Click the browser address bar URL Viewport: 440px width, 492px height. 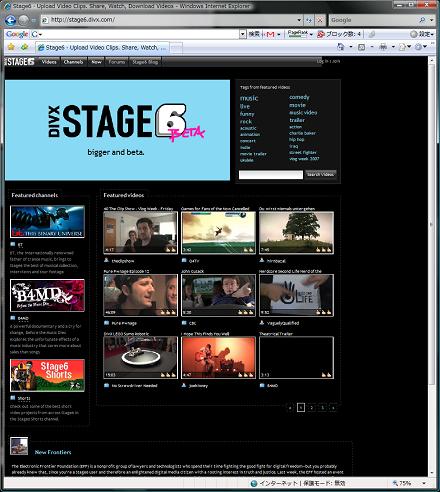pos(83,20)
